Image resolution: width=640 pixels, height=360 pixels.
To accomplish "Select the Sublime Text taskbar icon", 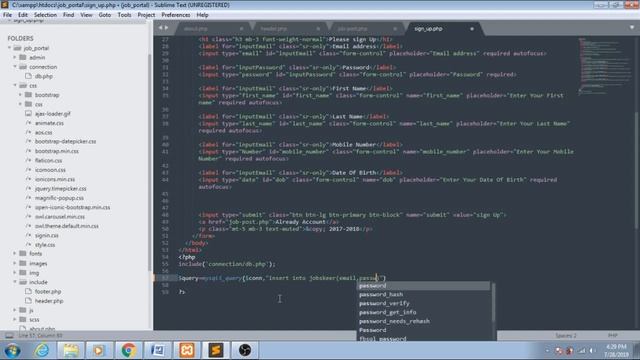I will click(x=216, y=350).
